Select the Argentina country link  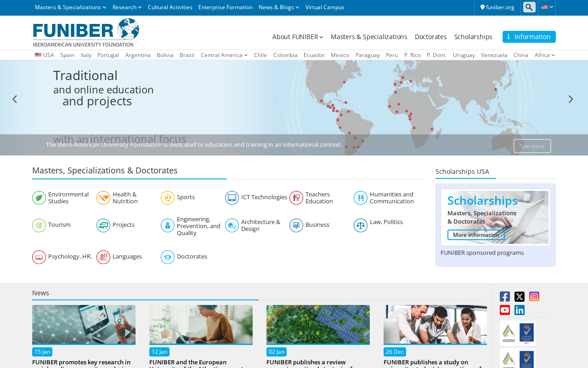pos(138,55)
